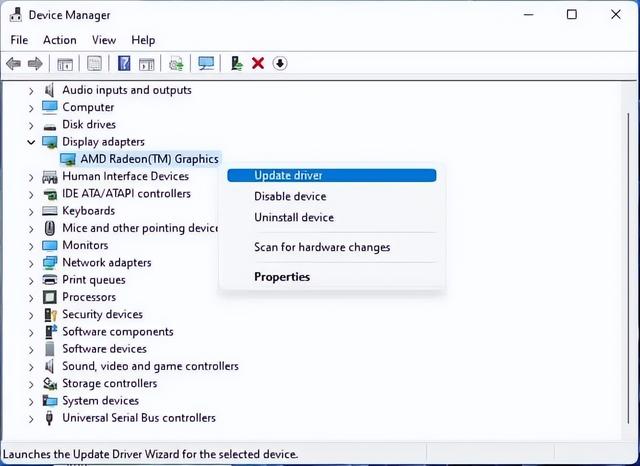
Task: Click the Disk drives category icon
Action: (x=50, y=126)
